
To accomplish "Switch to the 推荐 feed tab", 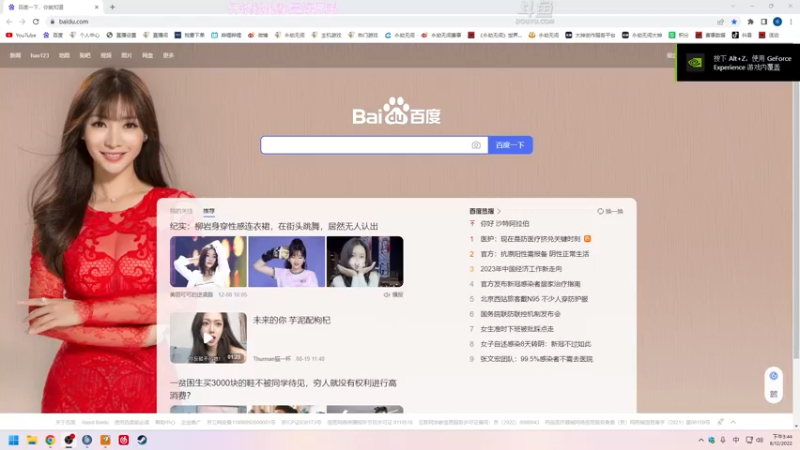I will [x=209, y=211].
